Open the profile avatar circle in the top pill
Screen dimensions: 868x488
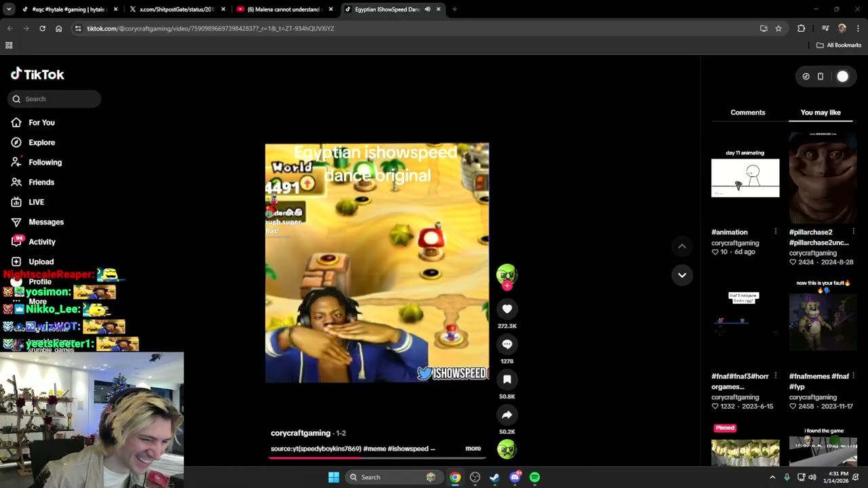click(842, 77)
